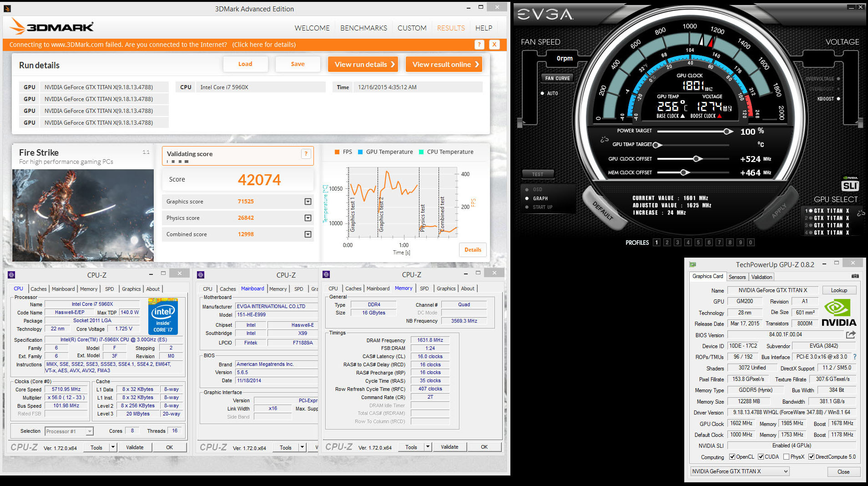Click the red Boost Clock triangle indicator
868x486 pixels.
click(x=719, y=116)
